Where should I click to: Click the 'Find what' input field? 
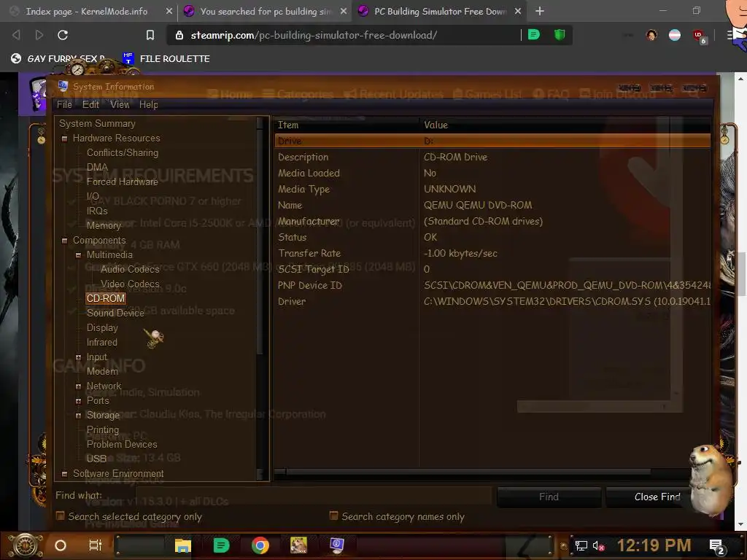[314, 496]
